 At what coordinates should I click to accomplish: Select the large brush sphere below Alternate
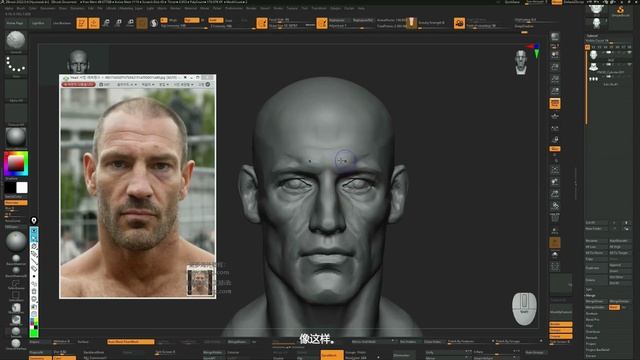click(16, 241)
